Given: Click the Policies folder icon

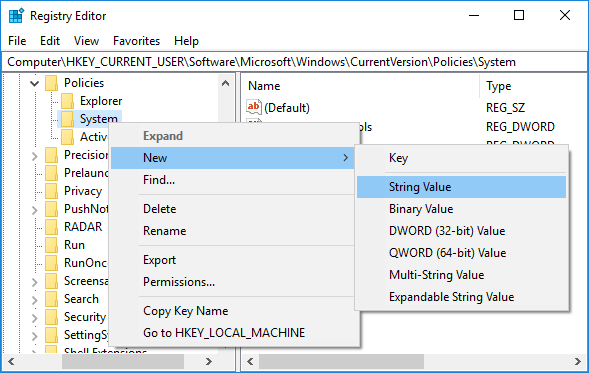Looking at the screenshot, I should pyautogui.click(x=51, y=83).
